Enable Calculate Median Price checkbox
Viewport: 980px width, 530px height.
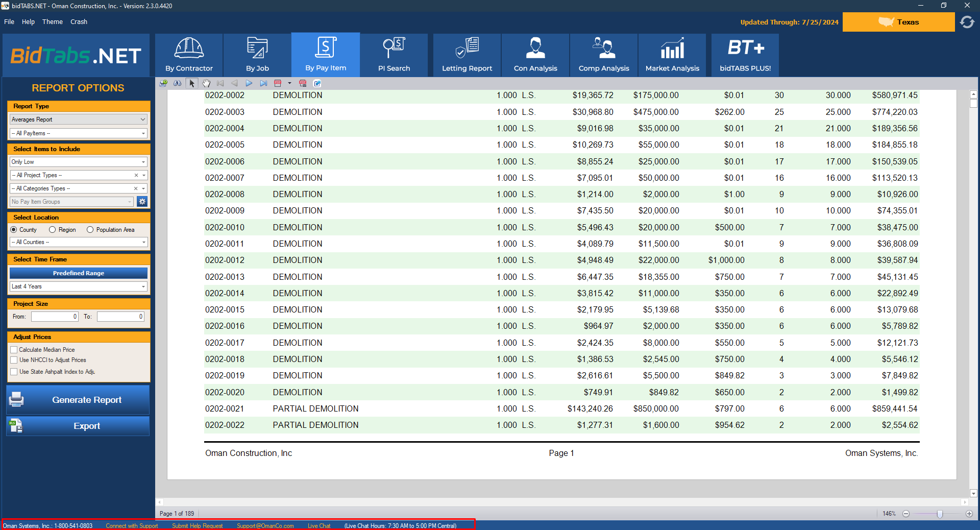tap(14, 350)
